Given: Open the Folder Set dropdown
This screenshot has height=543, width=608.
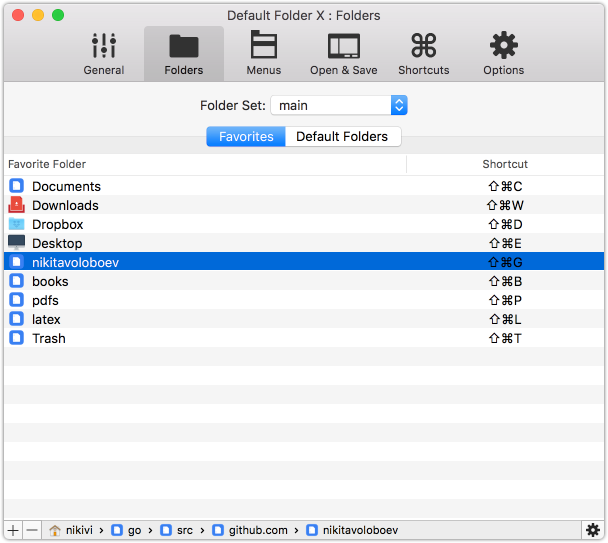Looking at the screenshot, I should 339,105.
